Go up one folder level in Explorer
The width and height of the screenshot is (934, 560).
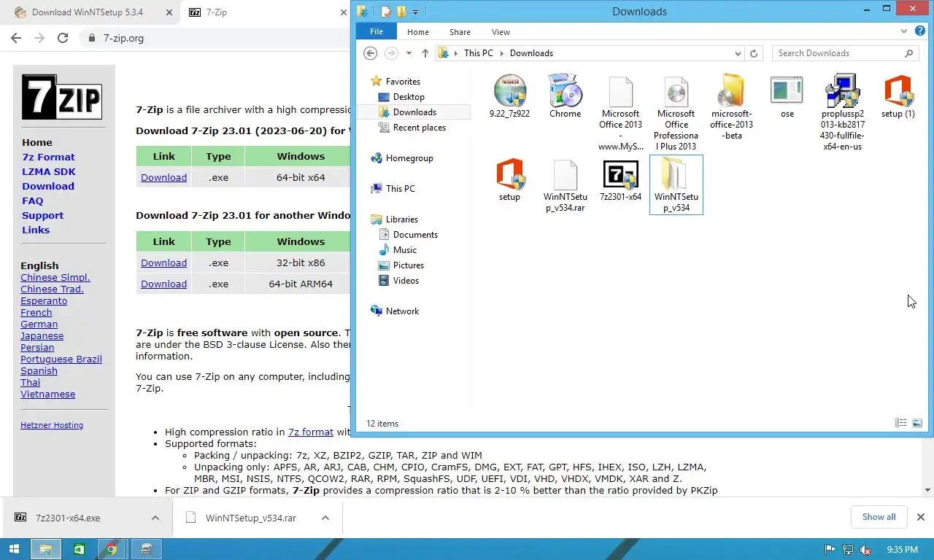pos(425,53)
